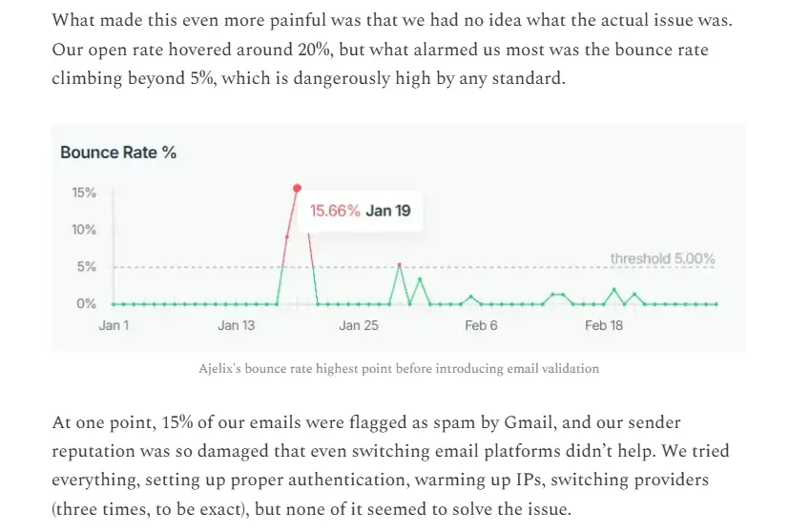Click the 15.66% Jan 19 tooltip
The image size is (789, 532).
[360, 211]
